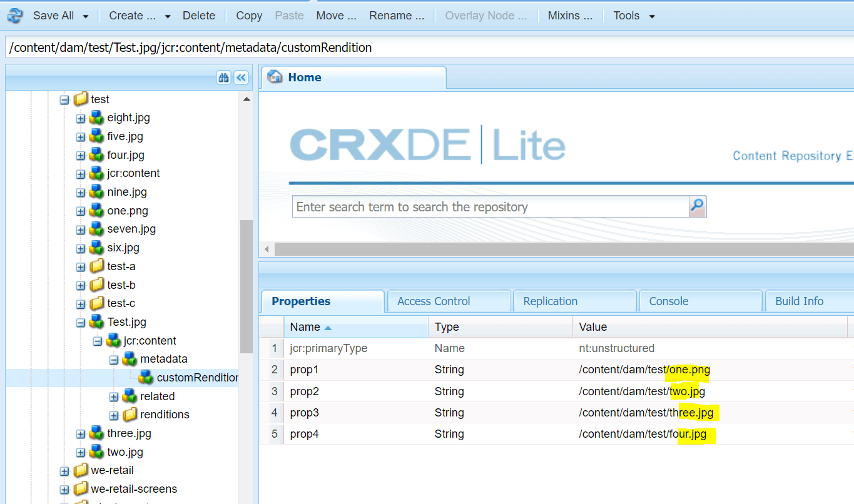Select the one.png asset icon
The height and width of the screenshot is (504, 854).
pyautogui.click(x=96, y=210)
